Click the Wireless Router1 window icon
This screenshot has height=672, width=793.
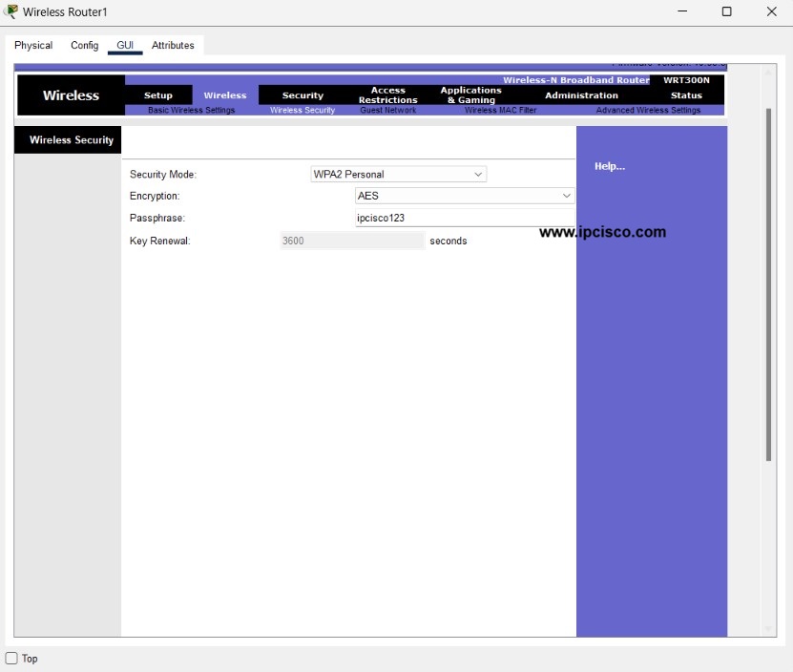[x=10, y=11]
